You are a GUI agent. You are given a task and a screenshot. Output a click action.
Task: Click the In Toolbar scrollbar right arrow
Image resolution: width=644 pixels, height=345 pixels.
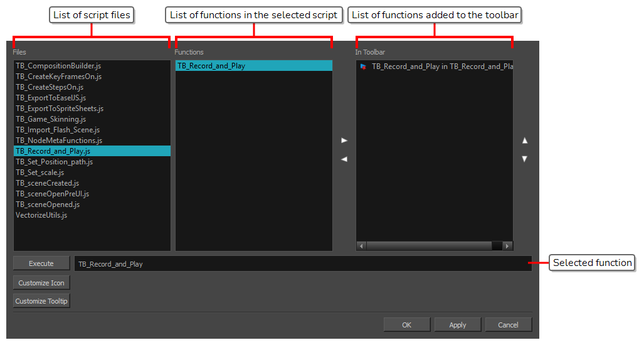[508, 246]
